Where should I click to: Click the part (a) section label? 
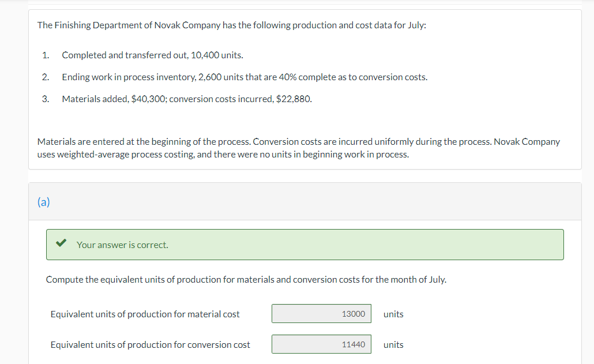[43, 202]
